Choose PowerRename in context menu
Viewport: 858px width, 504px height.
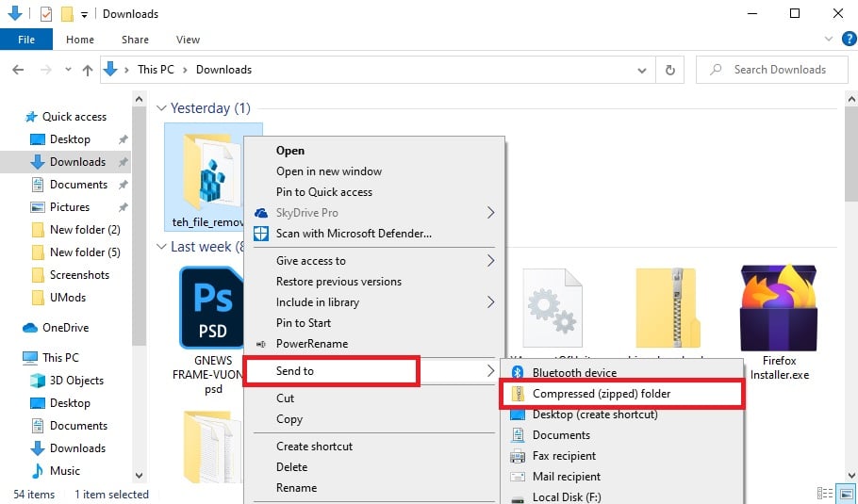(312, 344)
